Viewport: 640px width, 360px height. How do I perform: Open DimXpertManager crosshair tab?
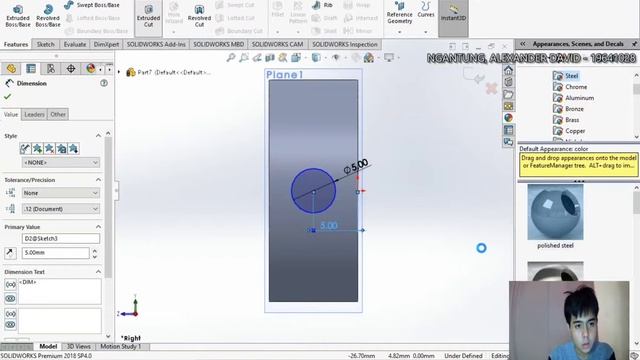(x=71, y=69)
